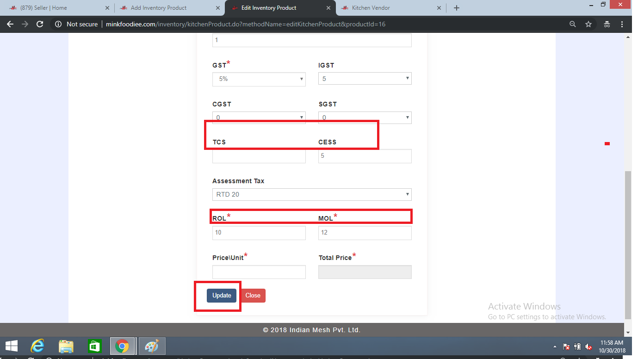The width and height of the screenshot is (644, 359).
Task: Bookmark this page with the star icon
Action: pyautogui.click(x=588, y=24)
